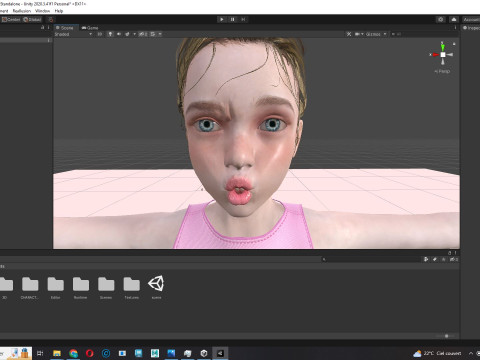Select the Inspector tab
Screen dimensions: 480x360
click(471, 28)
